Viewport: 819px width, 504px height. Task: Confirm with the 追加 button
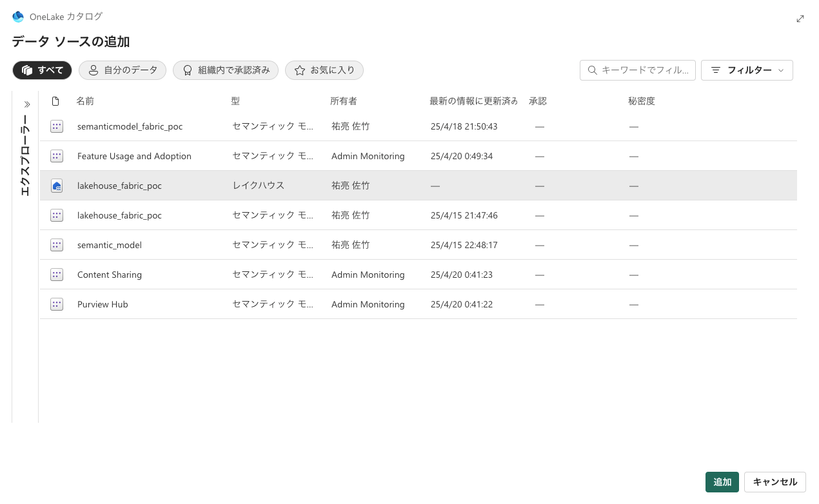[x=722, y=482]
